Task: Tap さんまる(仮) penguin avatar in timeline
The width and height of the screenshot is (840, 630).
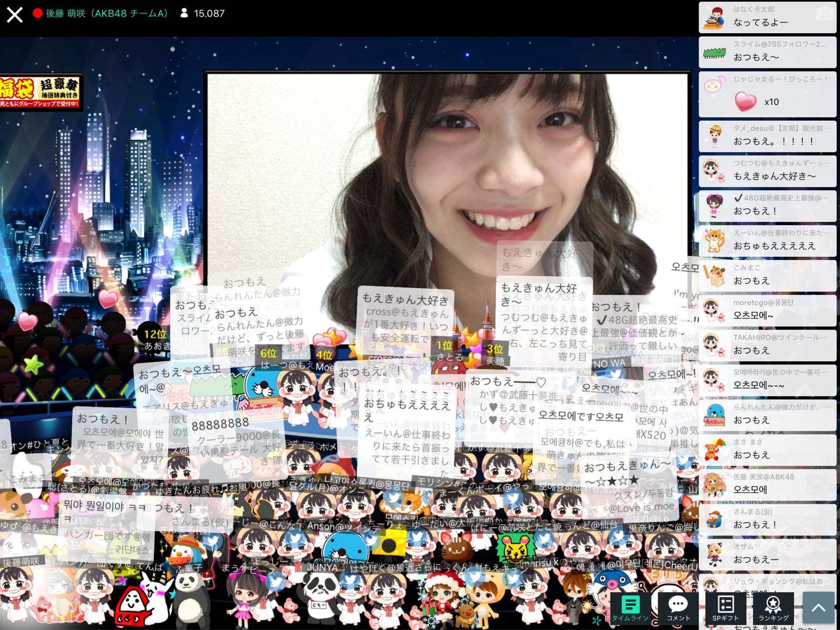Action: click(714, 520)
